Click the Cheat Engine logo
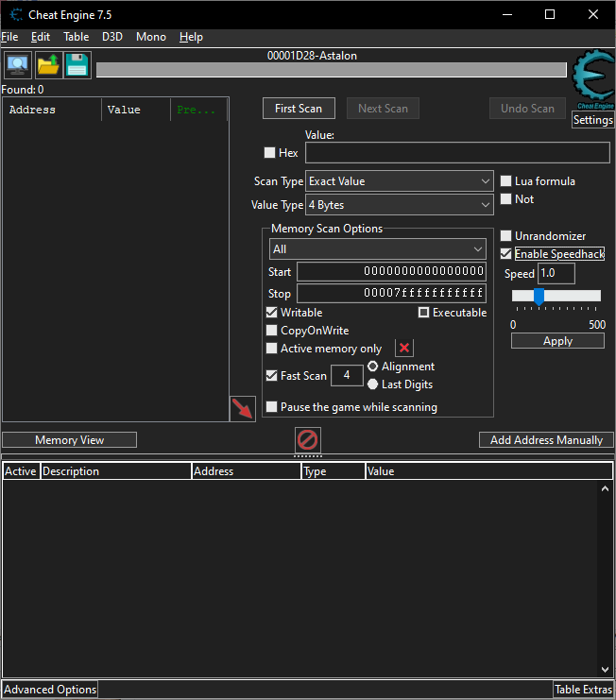This screenshot has height=700, width=616. 593,79
